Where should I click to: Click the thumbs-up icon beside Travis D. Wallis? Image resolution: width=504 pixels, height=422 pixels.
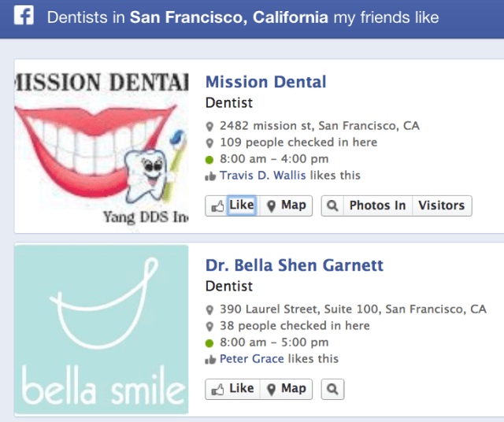tap(210, 176)
